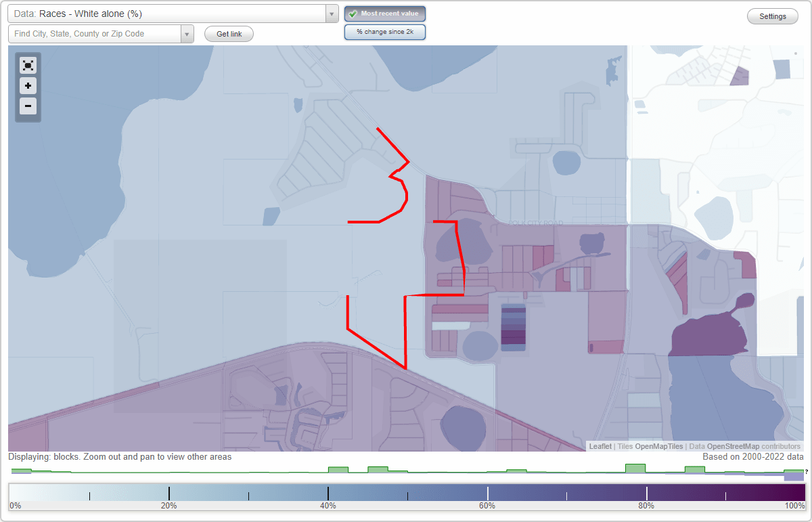Click the question mark by the histogram
Viewport: 812px width, 522px height.
[807, 472]
